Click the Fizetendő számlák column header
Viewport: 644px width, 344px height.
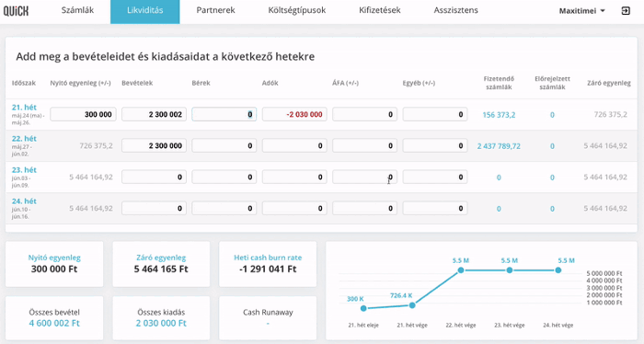coord(499,83)
